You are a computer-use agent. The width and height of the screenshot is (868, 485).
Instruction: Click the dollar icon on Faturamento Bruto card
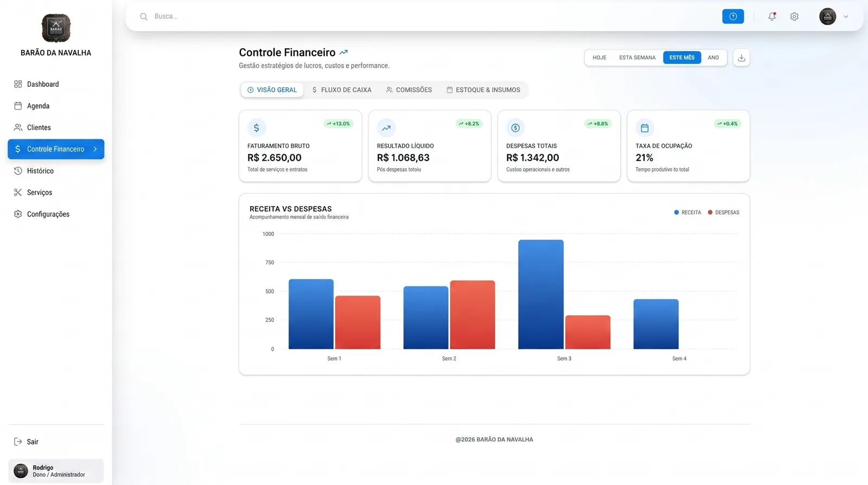[x=257, y=128]
